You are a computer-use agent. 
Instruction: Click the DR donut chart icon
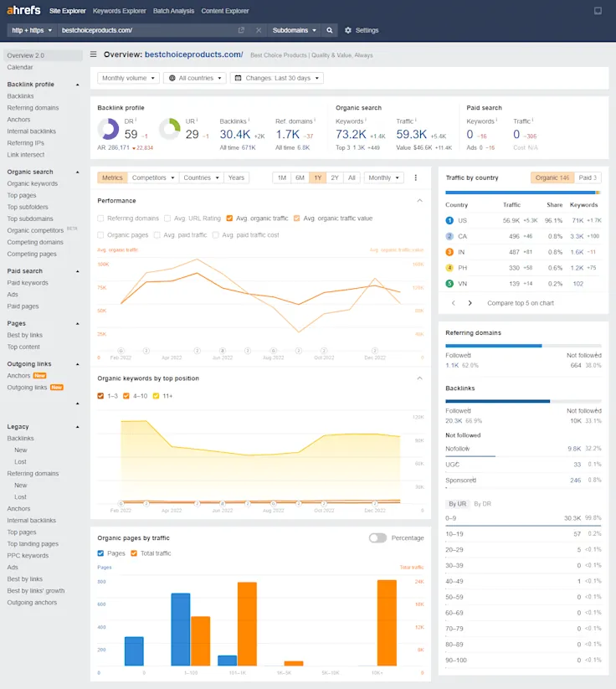click(108, 129)
